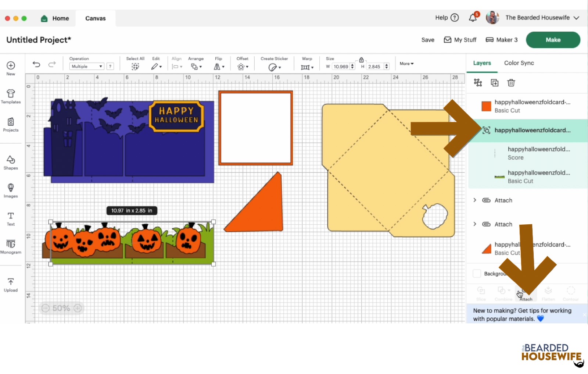The height and width of the screenshot is (374, 588).
Task: Toggle the size aspect ratio lock
Action: [361, 60]
